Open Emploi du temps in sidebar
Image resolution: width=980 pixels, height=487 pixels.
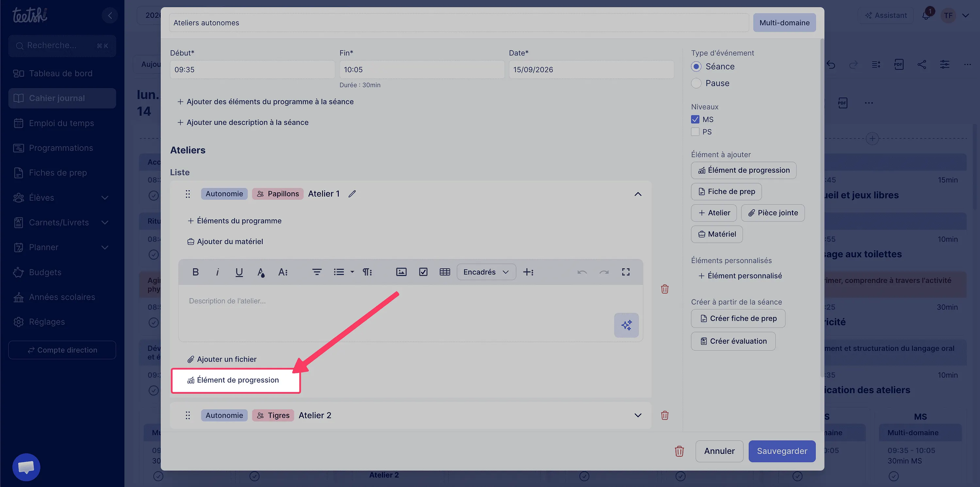pyautogui.click(x=62, y=123)
